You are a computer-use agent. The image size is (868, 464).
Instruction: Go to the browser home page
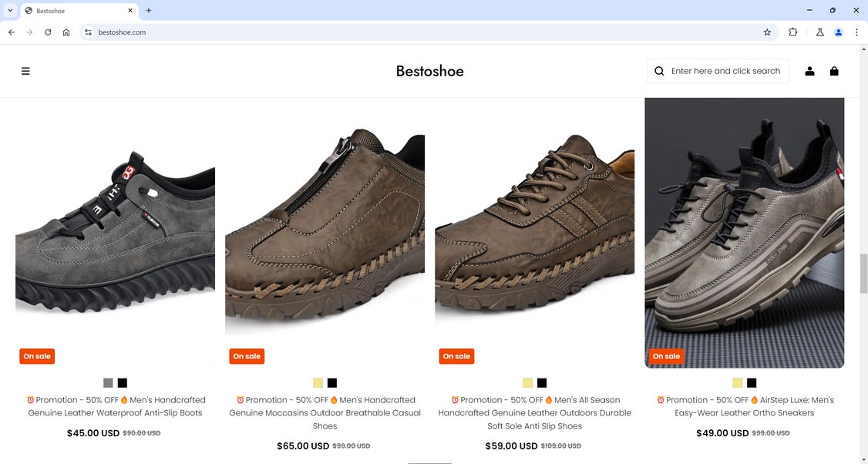tap(66, 32)
